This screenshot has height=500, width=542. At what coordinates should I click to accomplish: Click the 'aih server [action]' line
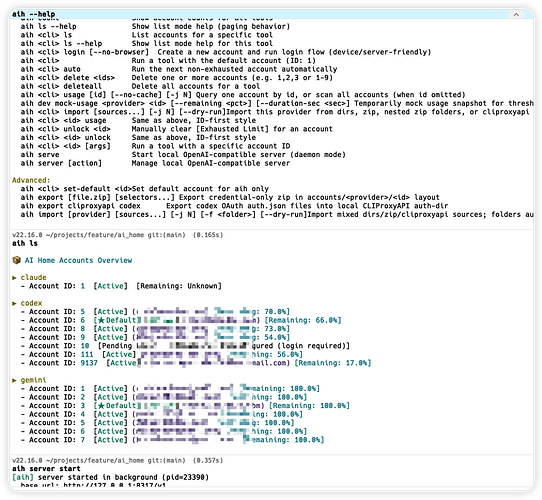[x=155, y=163]
